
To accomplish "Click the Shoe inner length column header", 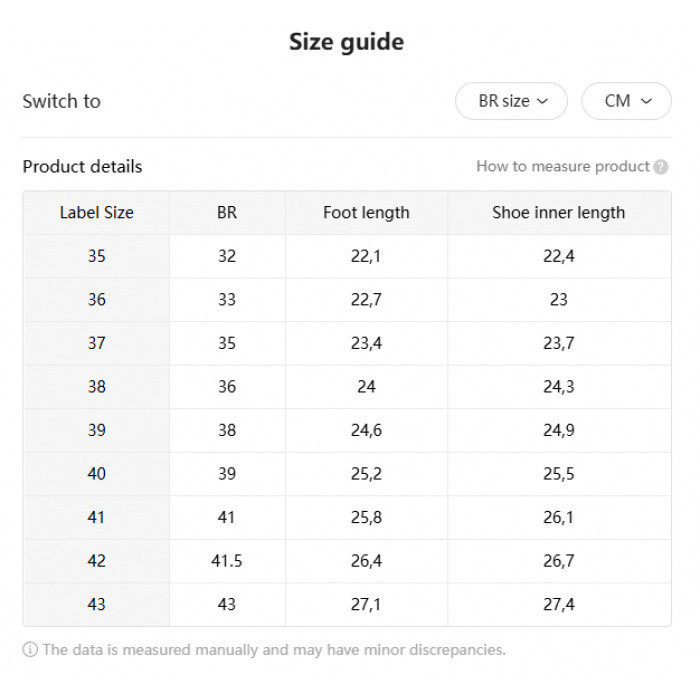I will tap(558, 212).
